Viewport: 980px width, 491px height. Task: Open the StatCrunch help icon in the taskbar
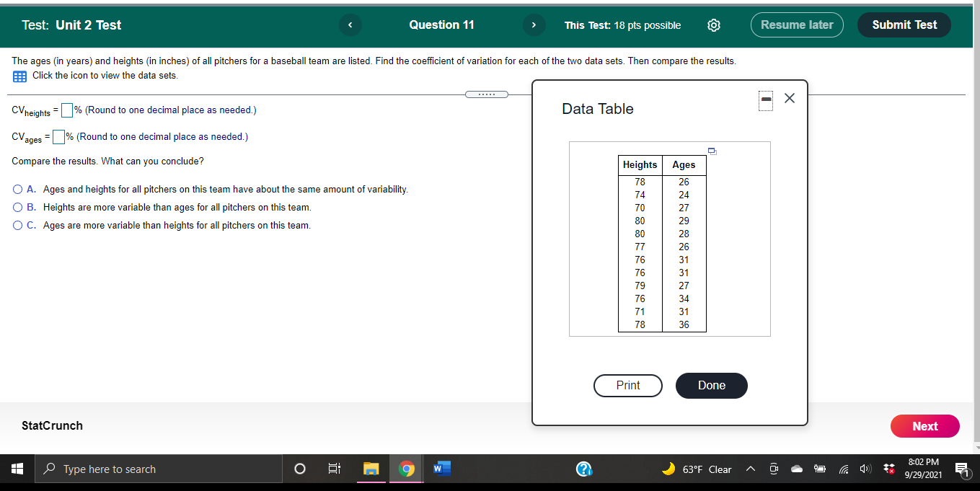[x=585, y=469]
